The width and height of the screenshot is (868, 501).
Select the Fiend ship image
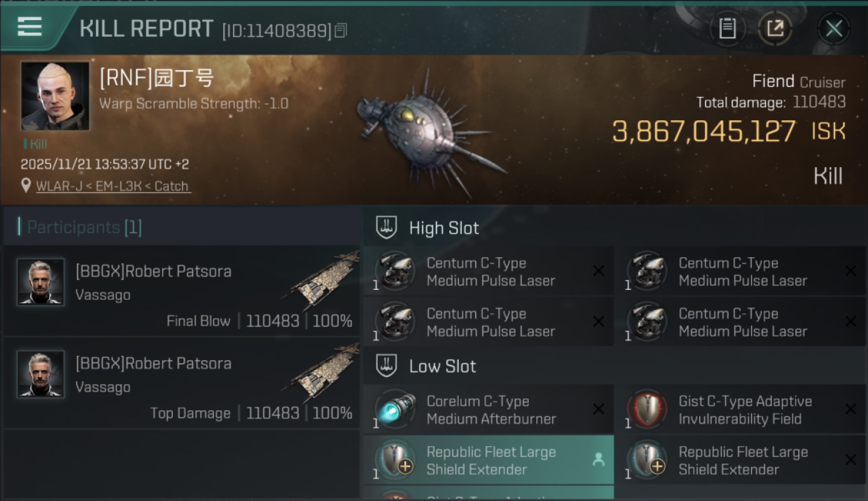[427, 130]
